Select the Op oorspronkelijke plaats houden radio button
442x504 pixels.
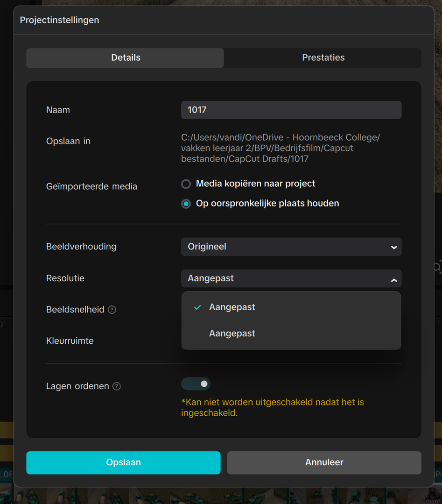[186, 204]
